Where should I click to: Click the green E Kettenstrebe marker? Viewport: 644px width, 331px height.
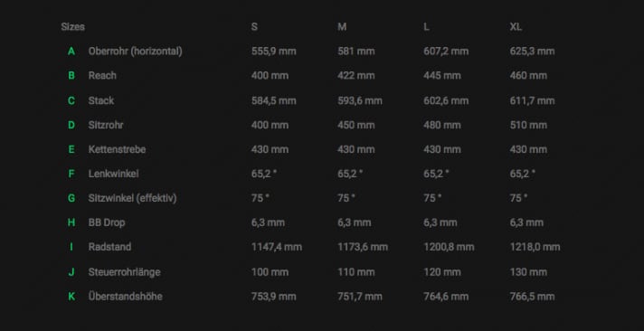click(x=71, y=149)
